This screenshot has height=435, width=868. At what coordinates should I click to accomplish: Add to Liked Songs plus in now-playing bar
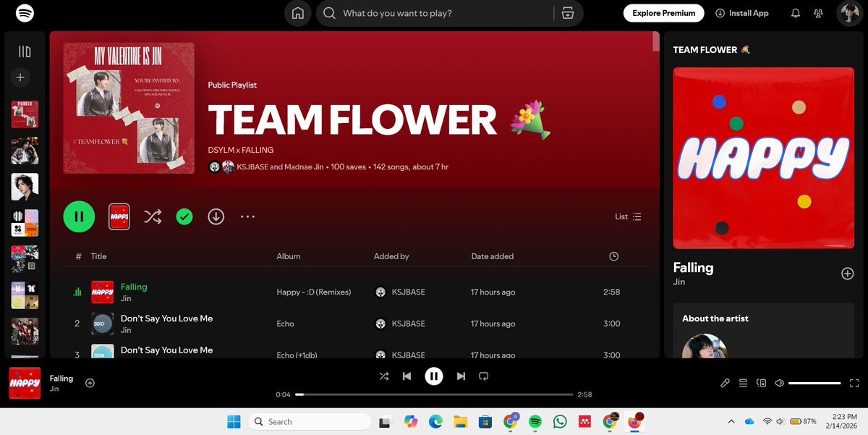[90, 383]
